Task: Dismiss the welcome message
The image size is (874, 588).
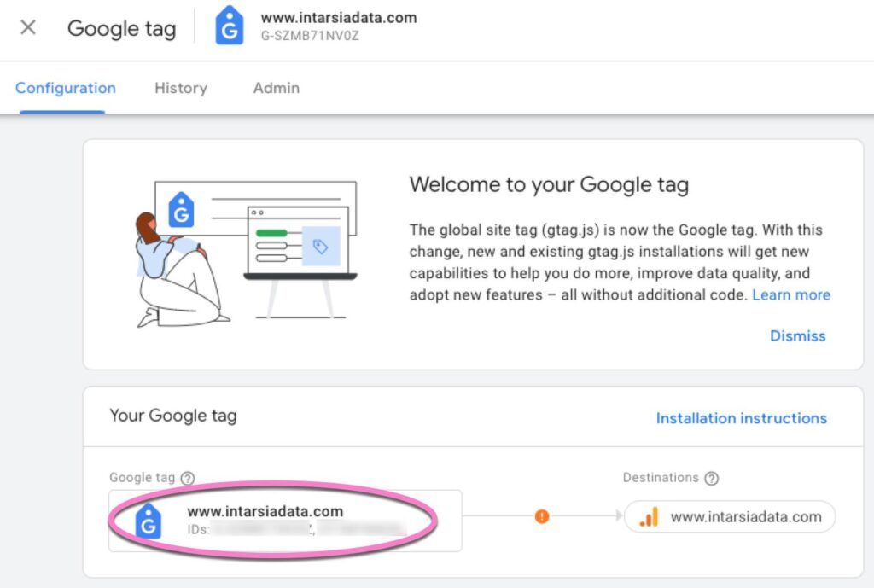Action: click(x=798, y=335)
